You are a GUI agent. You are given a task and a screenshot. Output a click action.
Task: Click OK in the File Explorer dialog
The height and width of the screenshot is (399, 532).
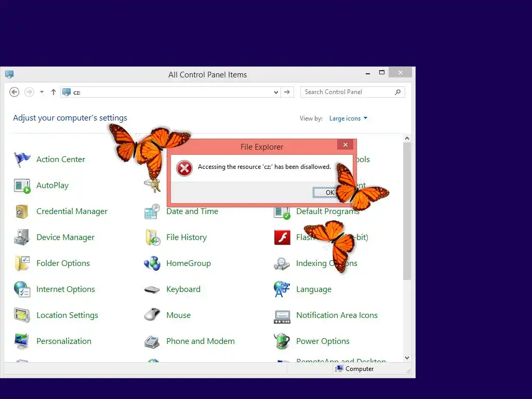coord(325,193)
